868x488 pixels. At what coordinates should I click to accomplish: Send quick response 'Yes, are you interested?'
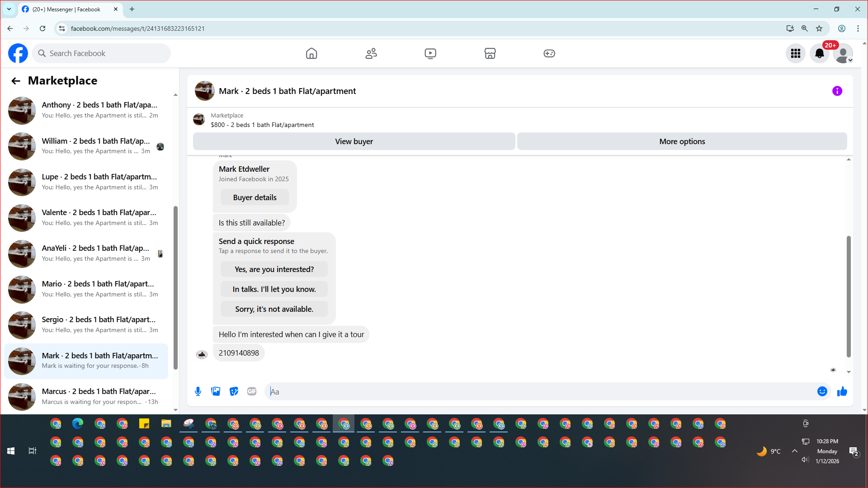click(x=274, y=269)
